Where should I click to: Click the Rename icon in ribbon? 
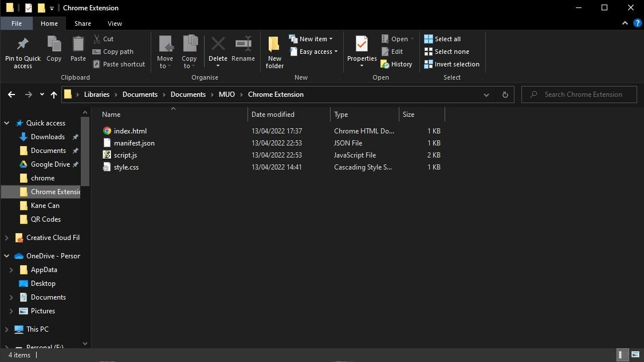[x=243, y=45]
